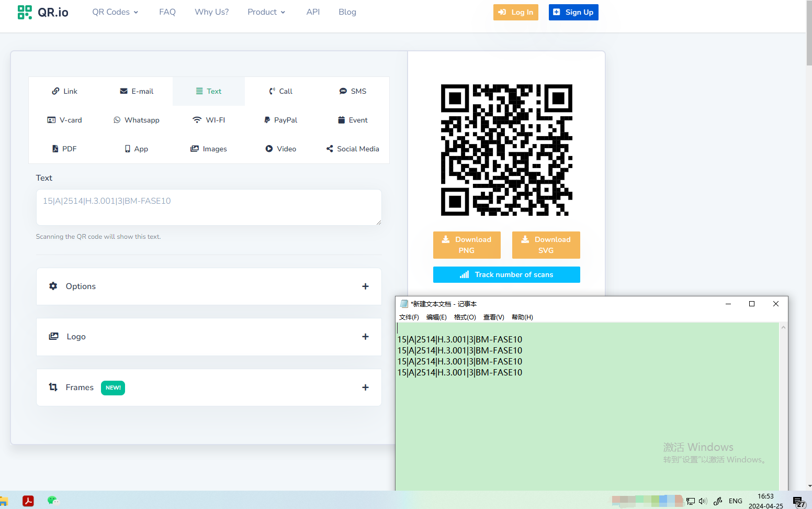The width and height of the screenshot is (812, 509).
Task: Open WeChat from the taskbar
Action: click(53, 501)
